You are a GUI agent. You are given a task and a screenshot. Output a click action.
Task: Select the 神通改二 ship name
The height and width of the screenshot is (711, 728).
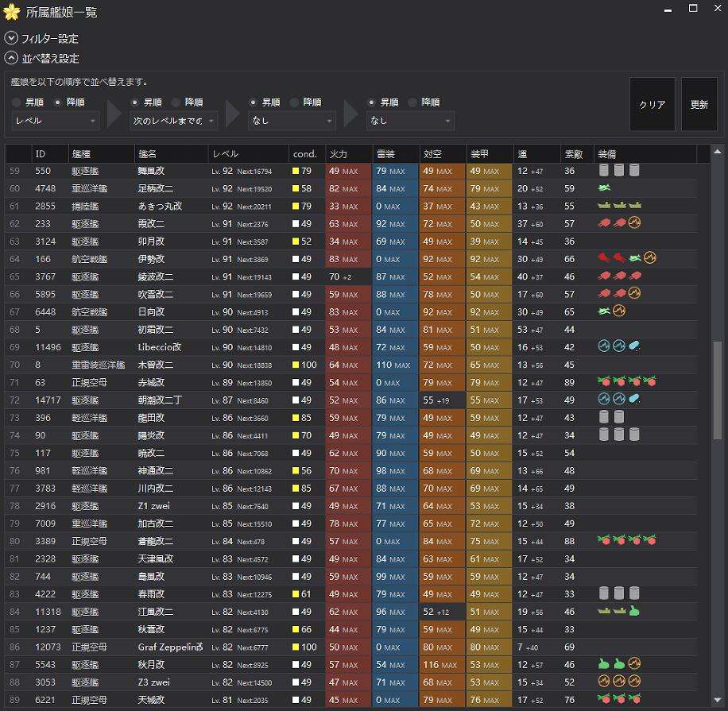click(x=156, y=470)
